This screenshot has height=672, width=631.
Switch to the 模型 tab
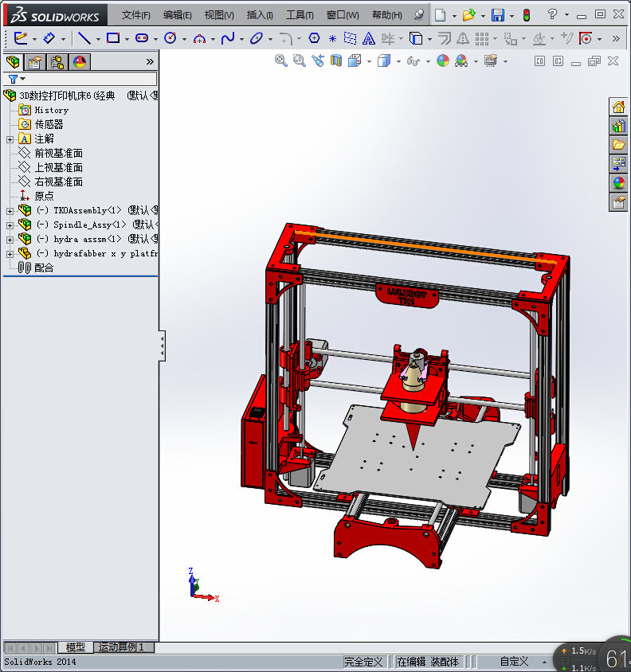pyautogui.click(x=76, y=647)
